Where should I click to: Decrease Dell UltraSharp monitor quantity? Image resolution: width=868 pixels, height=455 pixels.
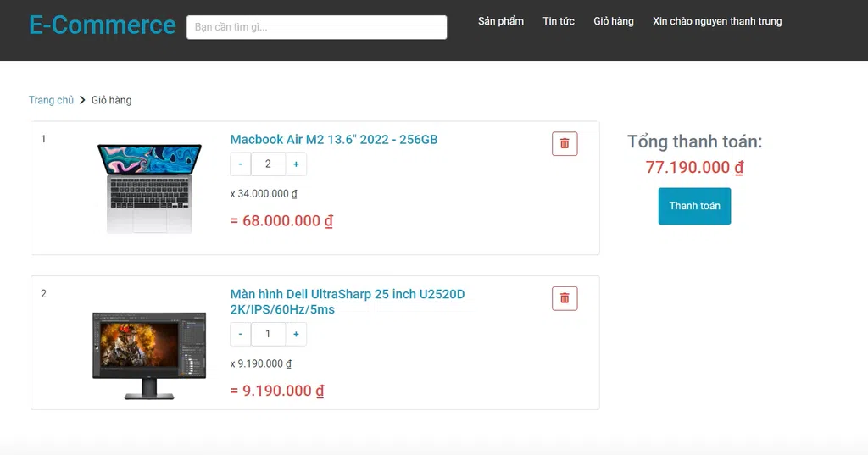(x=240, y=334)
